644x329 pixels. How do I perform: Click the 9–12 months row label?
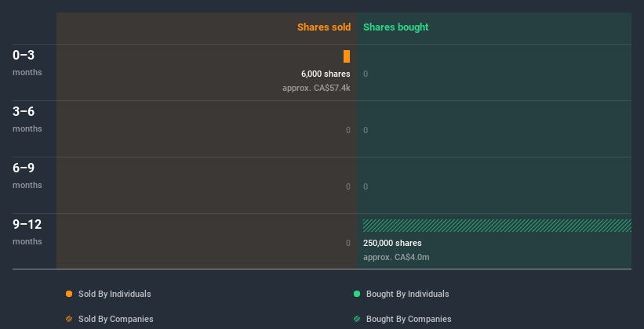coord(27,232)
